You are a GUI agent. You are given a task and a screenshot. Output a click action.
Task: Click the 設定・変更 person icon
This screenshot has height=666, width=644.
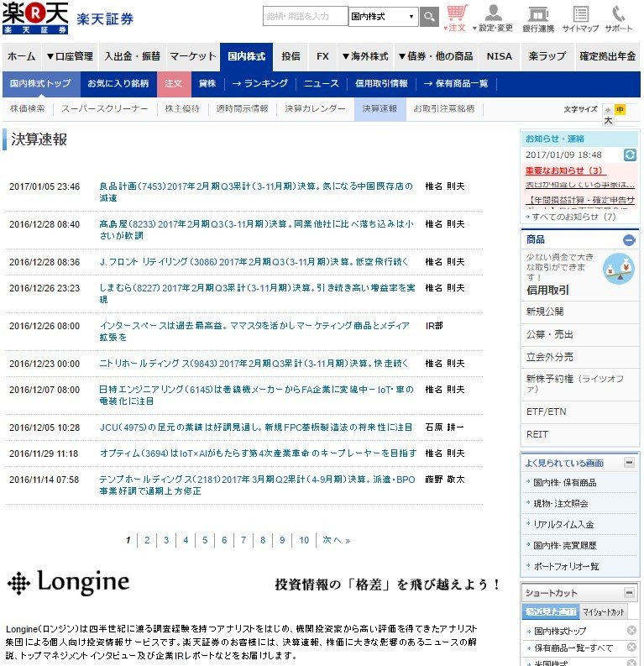click(x=493, y=18)
